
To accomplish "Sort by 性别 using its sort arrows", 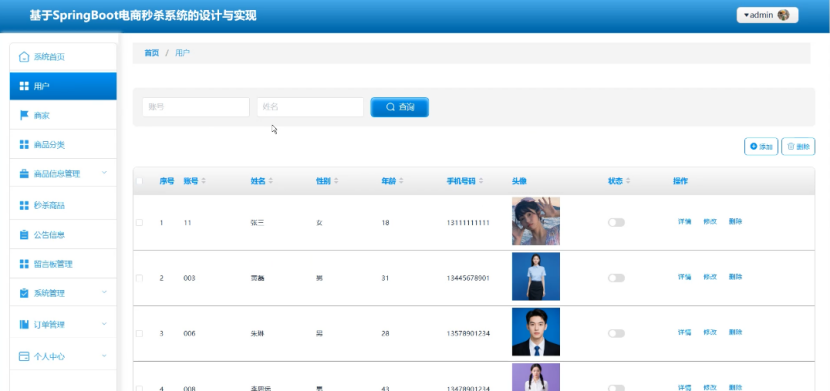I will 336,181.
